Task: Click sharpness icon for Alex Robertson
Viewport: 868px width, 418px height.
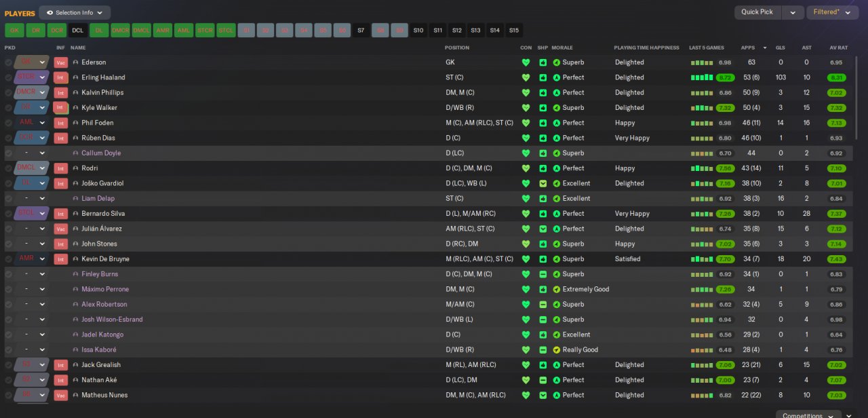Action: (x=543, y=305)
